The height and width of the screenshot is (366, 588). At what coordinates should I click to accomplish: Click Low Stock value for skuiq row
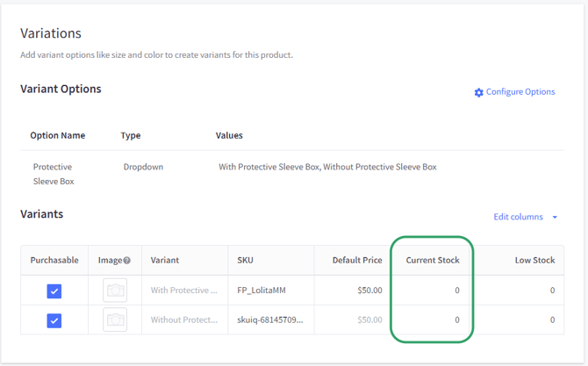(552, 319)
